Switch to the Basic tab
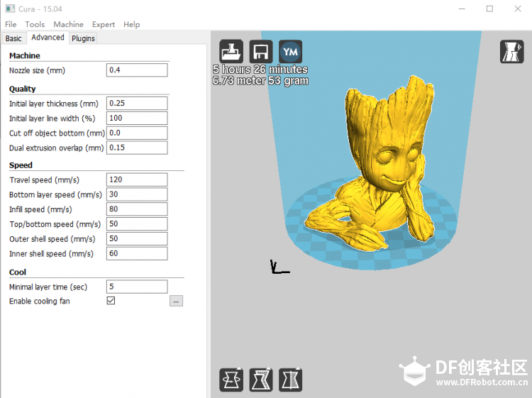 click(x=13, y=38)
